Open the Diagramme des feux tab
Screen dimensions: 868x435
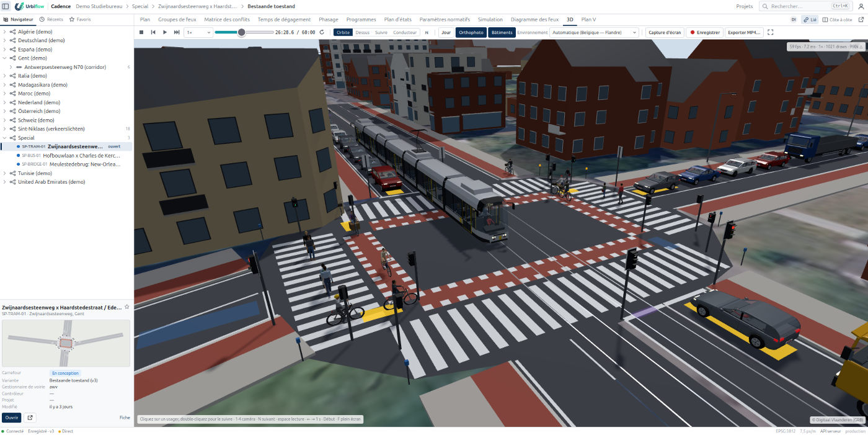(x=534, y=20)
